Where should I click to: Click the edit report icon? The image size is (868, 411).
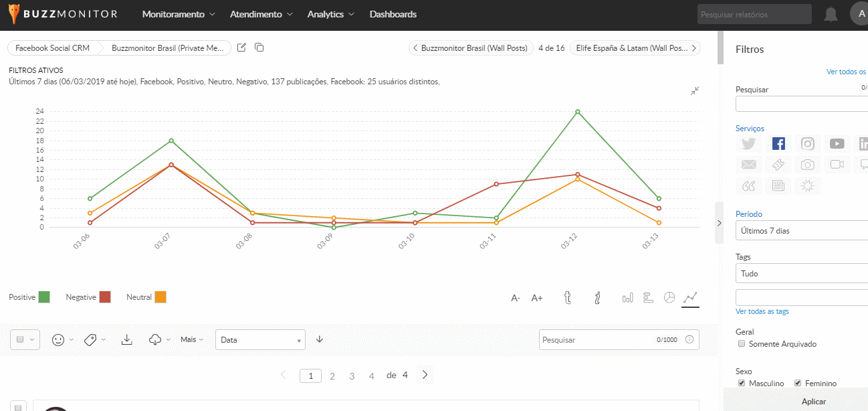(x=242, y=48)
